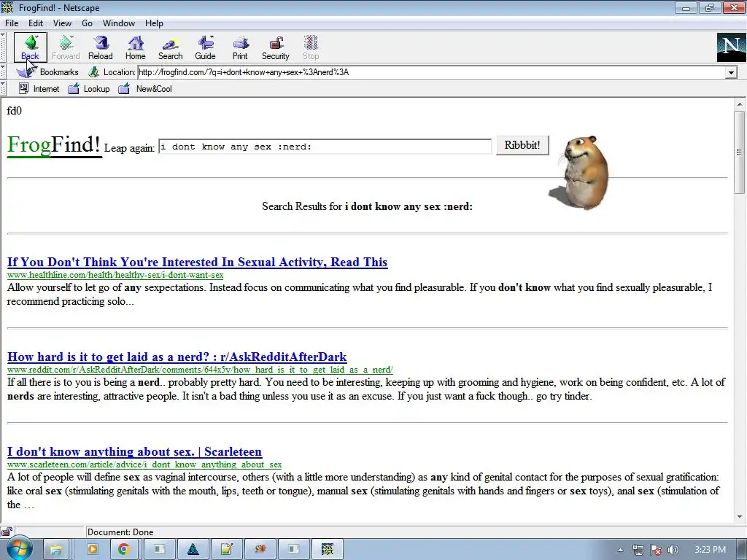Open Windows Explorer from the taskbar
Image resolution: width=747 pixels, height=560 pixels.
pyautogui.click(x=55, y=550)
